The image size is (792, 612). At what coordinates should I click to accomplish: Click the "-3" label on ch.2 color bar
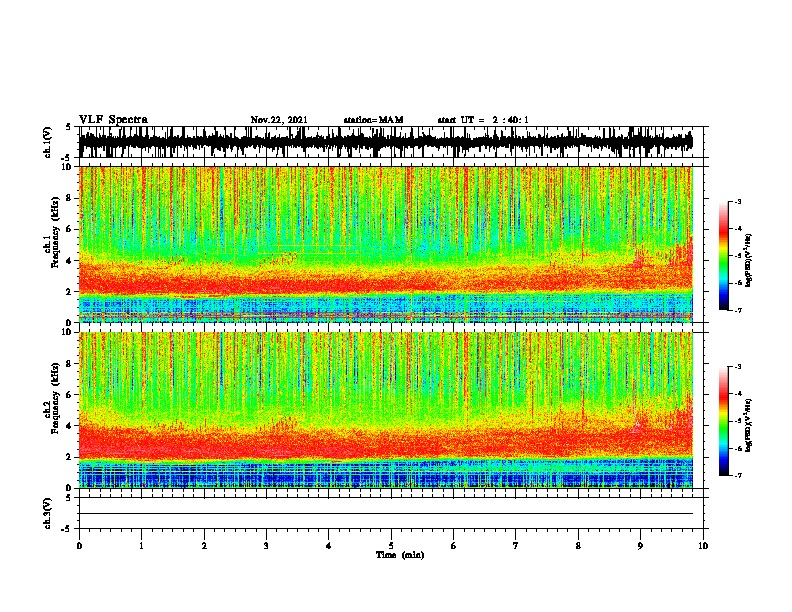point(737,367)
